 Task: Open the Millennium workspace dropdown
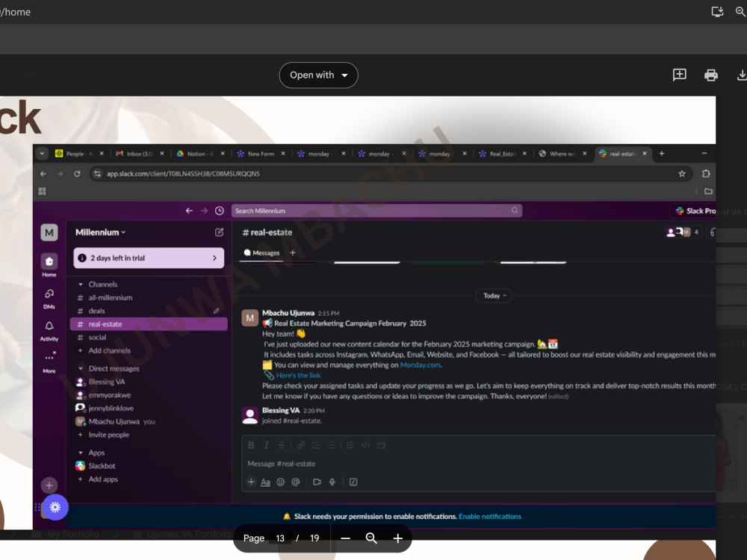pos(101,232)
